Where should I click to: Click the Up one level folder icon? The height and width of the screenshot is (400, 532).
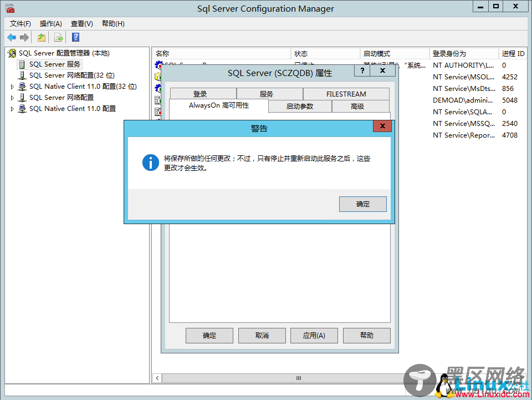[42, 37]
